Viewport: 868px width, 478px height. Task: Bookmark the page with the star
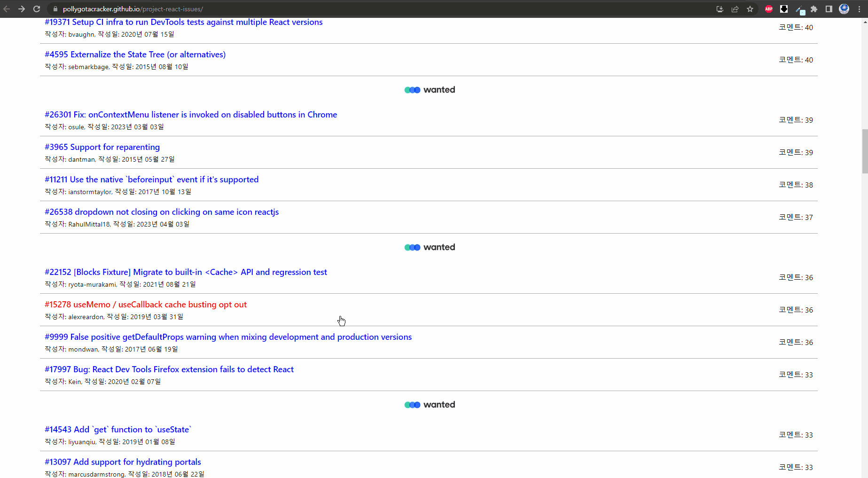[751, 9]
